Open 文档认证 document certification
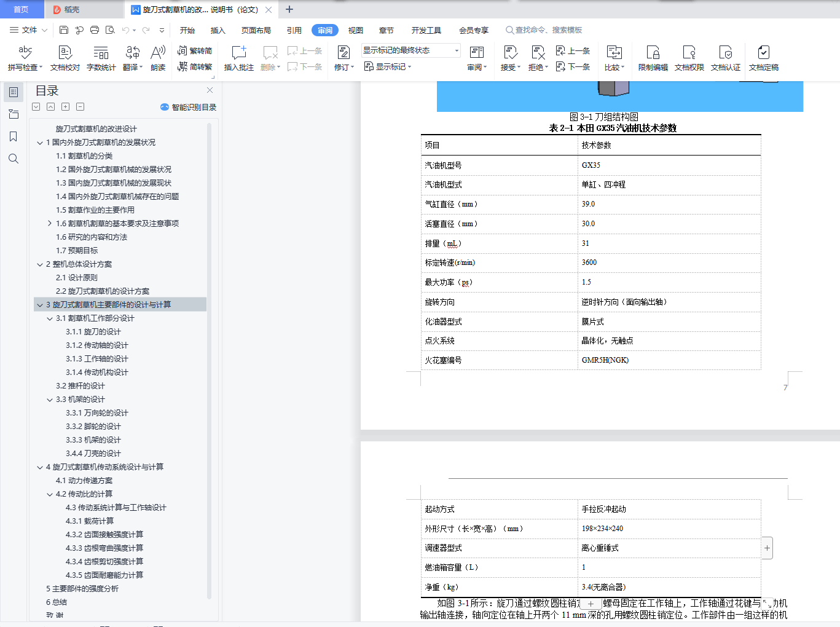The height and width of the screenshot is (627, 840). [x=726, y=58]
